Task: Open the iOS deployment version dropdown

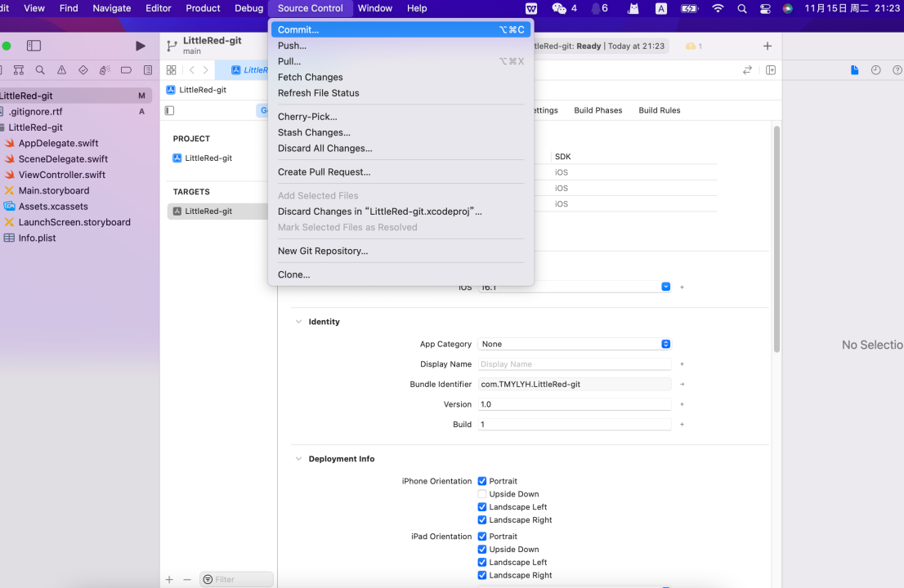Action: tap(666, 287)
